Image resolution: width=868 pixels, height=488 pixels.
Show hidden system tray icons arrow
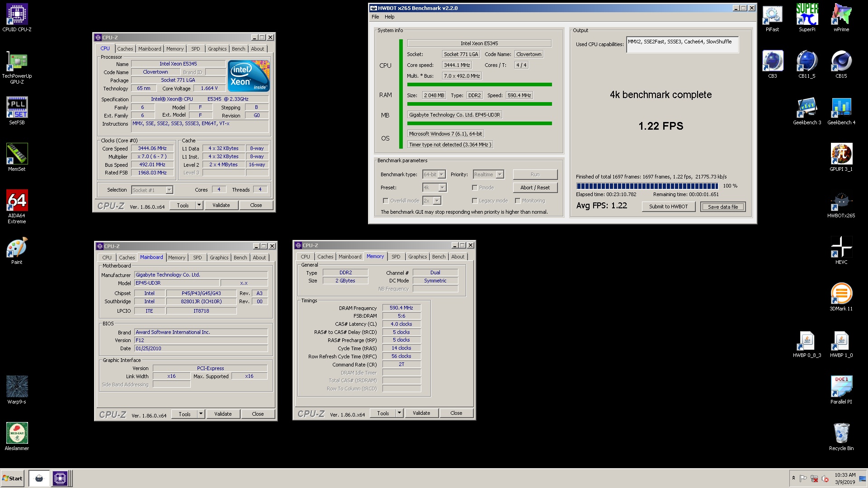click(x=793, y=478)
